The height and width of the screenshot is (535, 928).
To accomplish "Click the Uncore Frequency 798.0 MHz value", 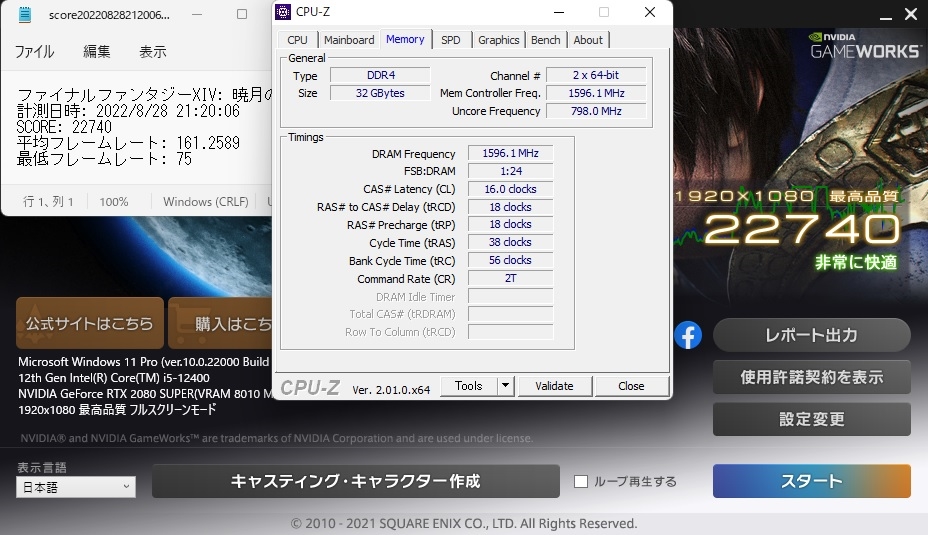I will click(596, 111).
